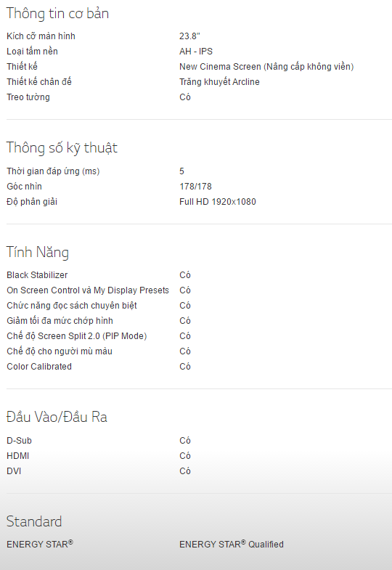Click the 23.8" screen size value

189,36
